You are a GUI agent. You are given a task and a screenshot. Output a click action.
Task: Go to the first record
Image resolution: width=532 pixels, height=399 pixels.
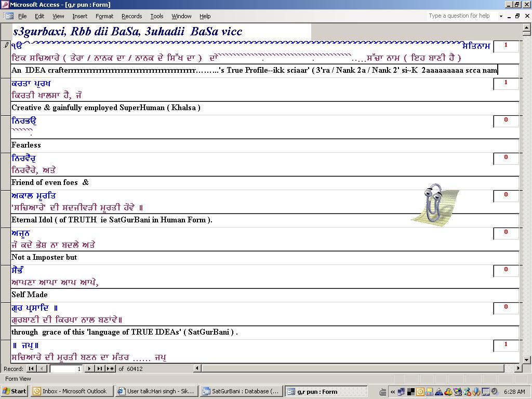point(31,368)
